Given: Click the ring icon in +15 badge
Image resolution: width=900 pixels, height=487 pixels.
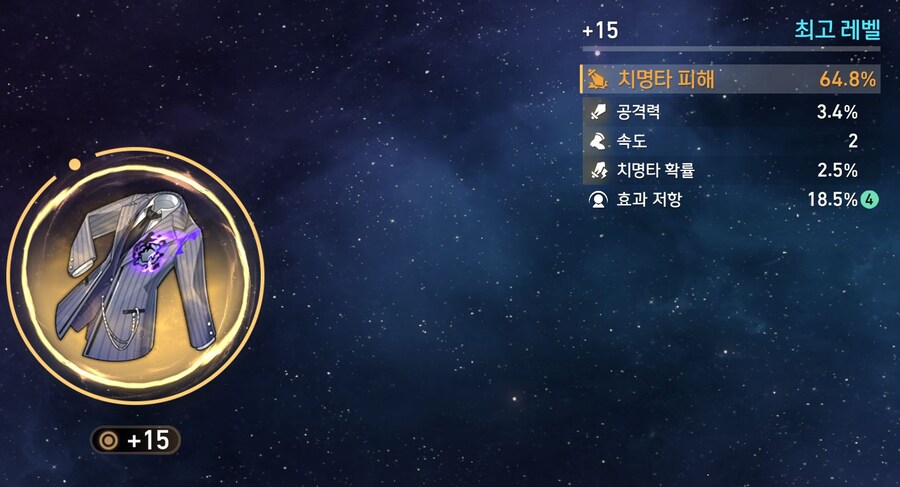Looking at the screenshot, I should [108, 440].
